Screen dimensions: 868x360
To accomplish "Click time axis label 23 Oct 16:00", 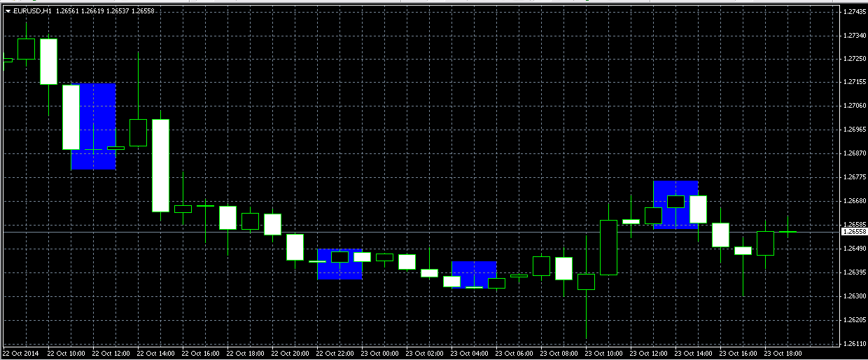I will tap(738, 354).
